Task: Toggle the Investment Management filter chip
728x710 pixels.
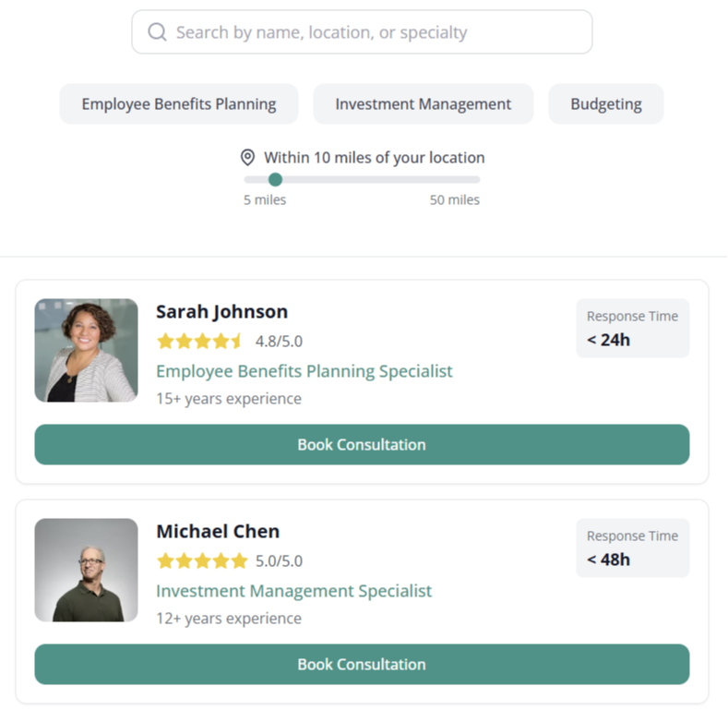Action: click(423, 104)
